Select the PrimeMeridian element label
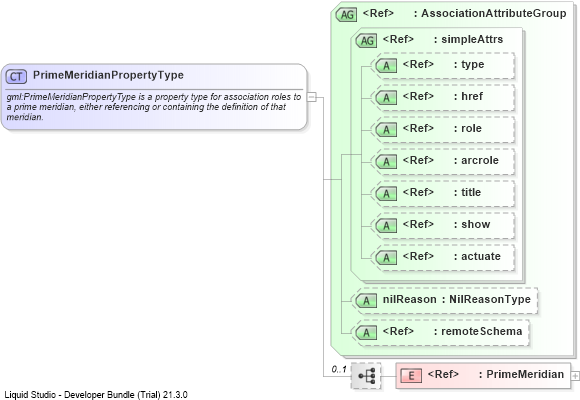The width and height of the screenshot is (580, 400). (x=525, y=374)
